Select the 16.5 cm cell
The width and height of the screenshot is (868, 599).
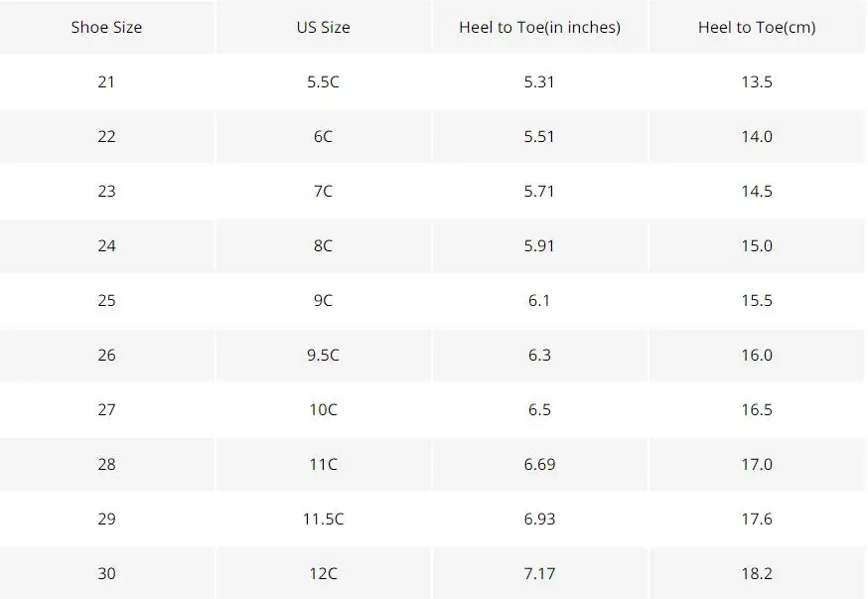[757, 409]
